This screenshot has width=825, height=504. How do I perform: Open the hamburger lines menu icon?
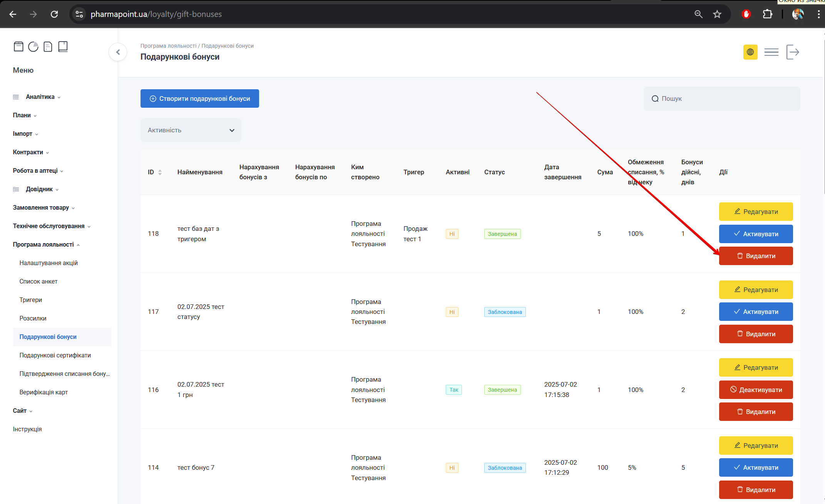click(771, 52)
